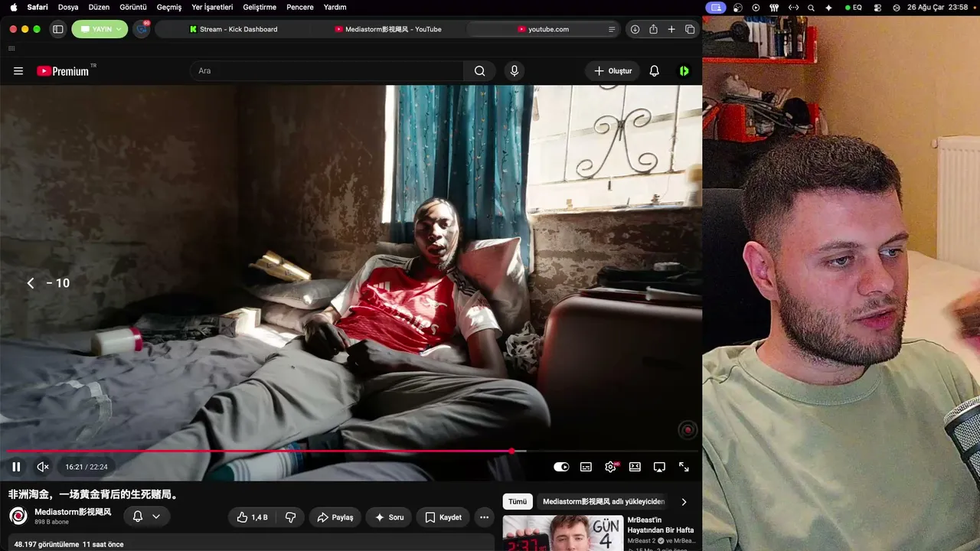Open the favorites grid icon
Viewport: 980px width, 551px height.
[11, 48]
